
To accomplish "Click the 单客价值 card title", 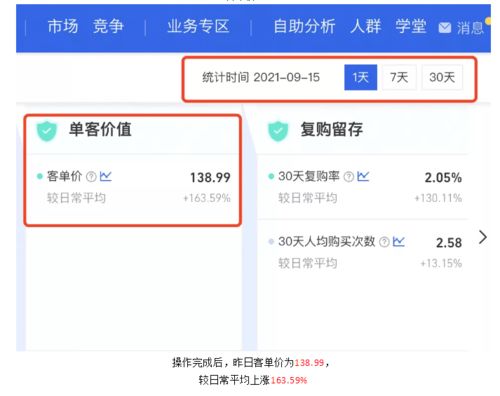I will 100,129.
